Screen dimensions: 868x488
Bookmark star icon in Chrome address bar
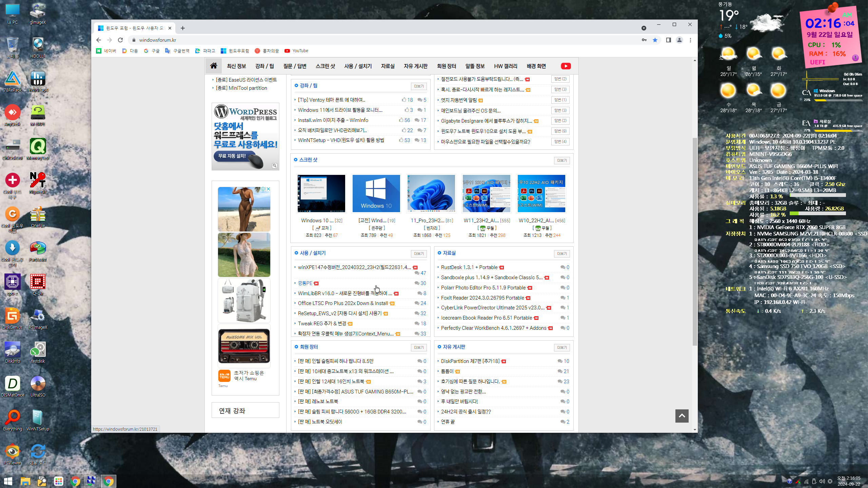point(655,40)
